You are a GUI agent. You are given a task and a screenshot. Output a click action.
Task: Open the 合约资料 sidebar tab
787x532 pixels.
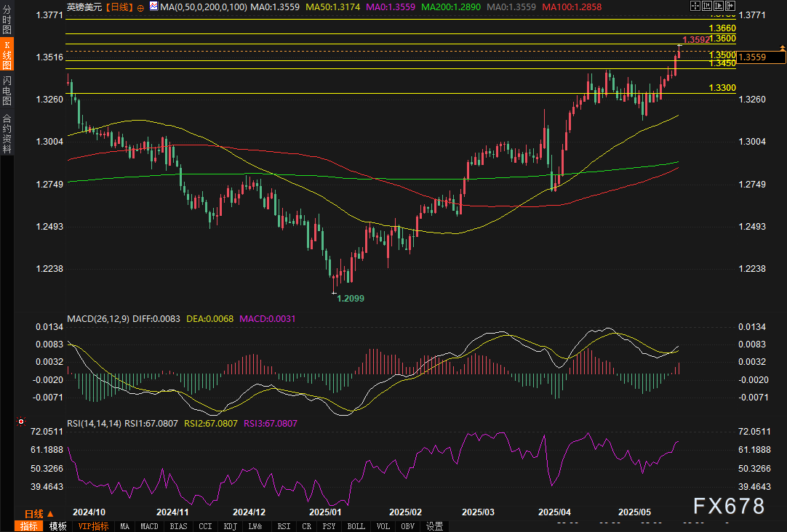pyautogui.click(x=7, y=134)
